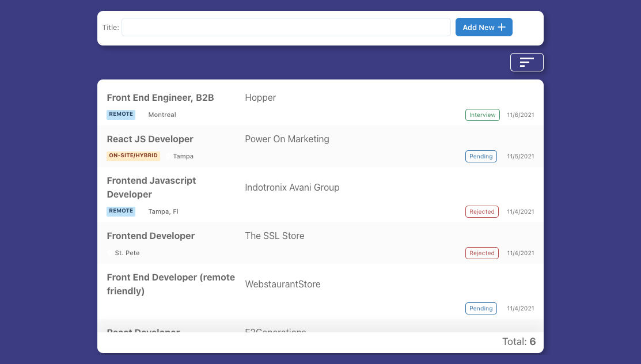Click the Pending status for Power On Marketing
The height and width of the screenshot is (364, 641).
click(x=481, y=156)
